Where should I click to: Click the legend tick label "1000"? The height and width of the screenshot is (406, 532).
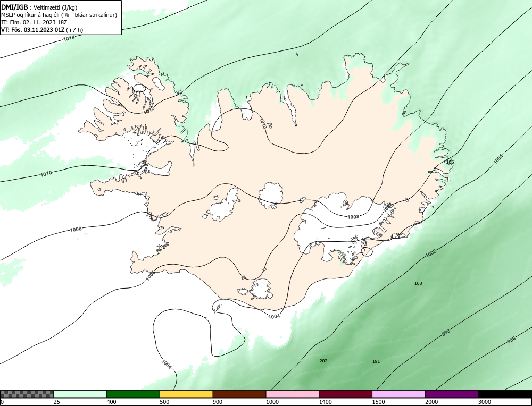coord(272,402)
